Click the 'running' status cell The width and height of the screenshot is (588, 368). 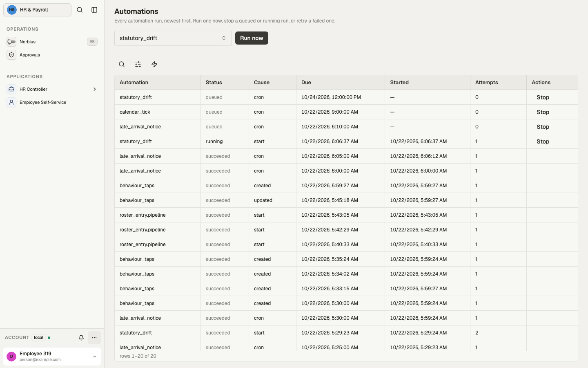tap(225, 141)
